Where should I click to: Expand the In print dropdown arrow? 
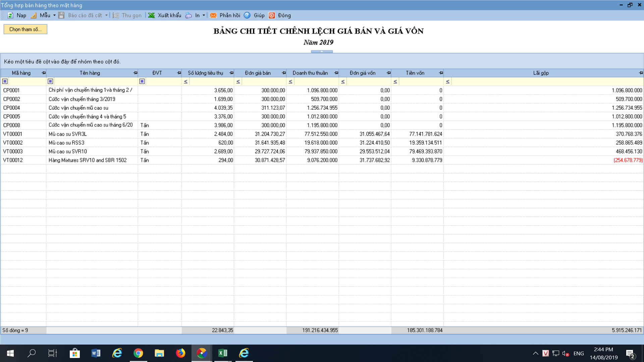point(204,15)
